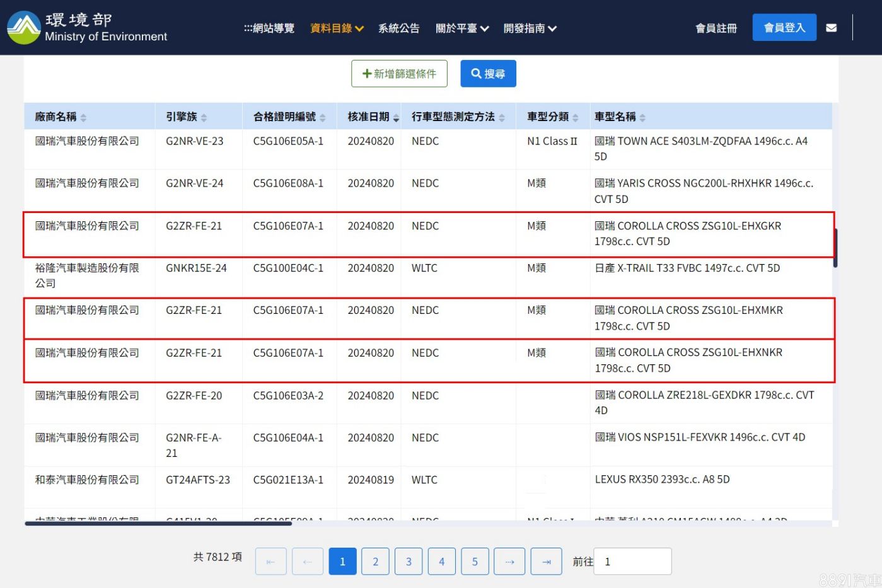Expand the 開發指南 dropdown menu

(530, 28)
